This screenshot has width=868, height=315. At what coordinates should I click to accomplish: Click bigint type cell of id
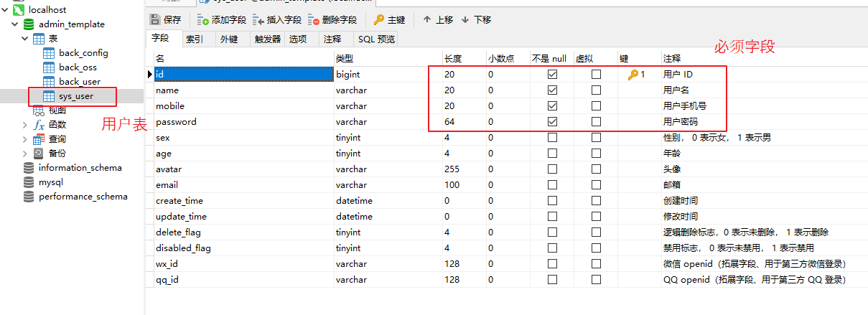tap(388, 75)
